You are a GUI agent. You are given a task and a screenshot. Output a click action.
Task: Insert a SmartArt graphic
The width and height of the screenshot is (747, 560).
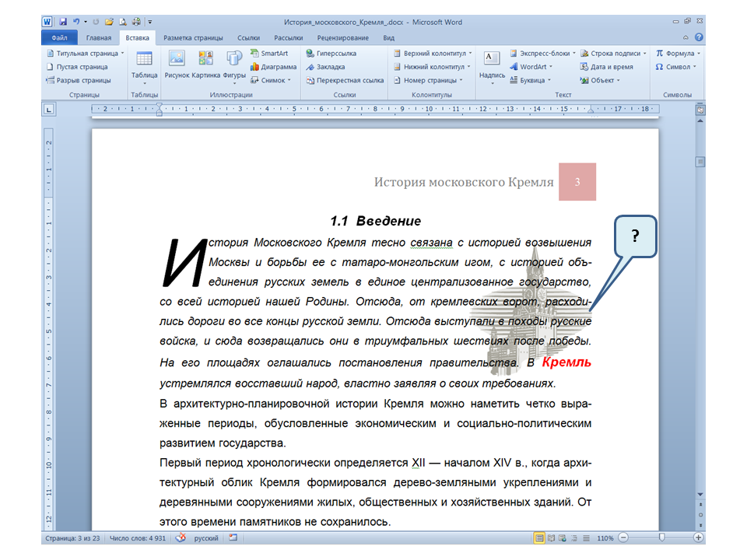tap(268, 54)
